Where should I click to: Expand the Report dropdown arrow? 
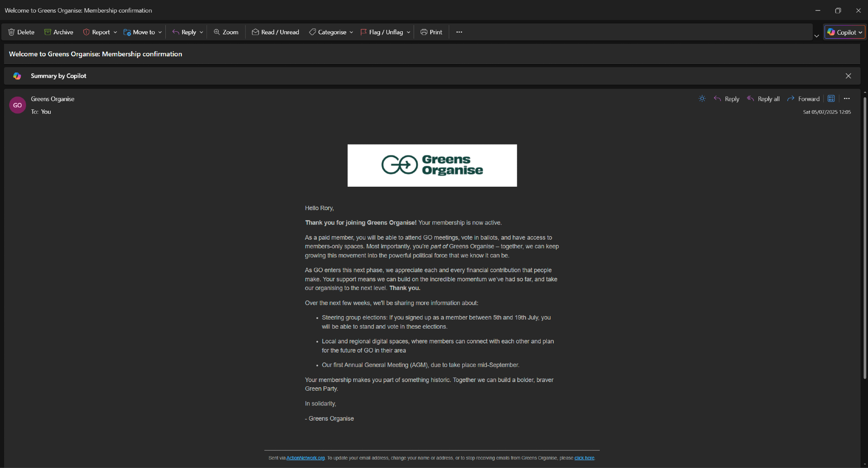[x=115, y=33]
